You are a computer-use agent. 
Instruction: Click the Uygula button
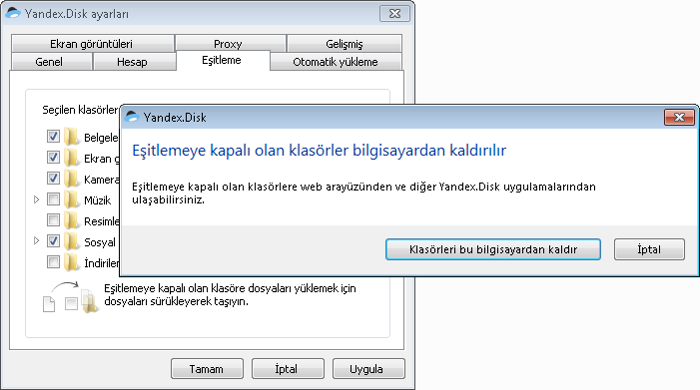368,369
